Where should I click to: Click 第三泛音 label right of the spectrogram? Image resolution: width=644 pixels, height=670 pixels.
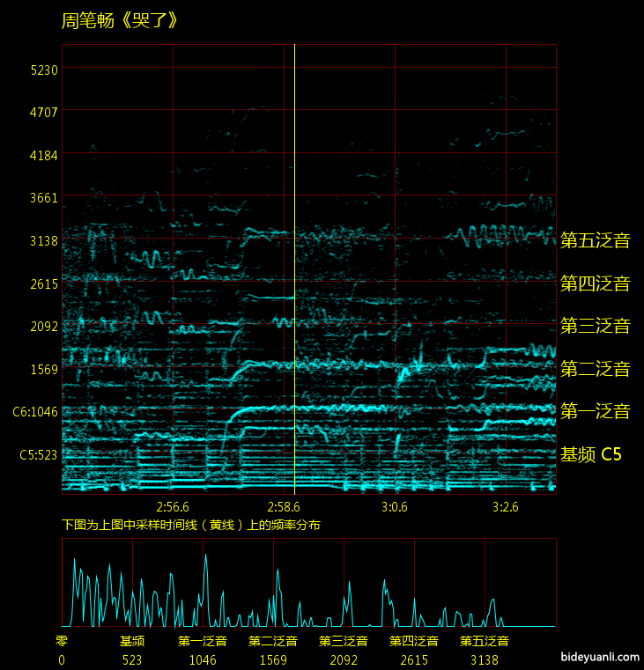pyautogui.click(x=596, y=326)
